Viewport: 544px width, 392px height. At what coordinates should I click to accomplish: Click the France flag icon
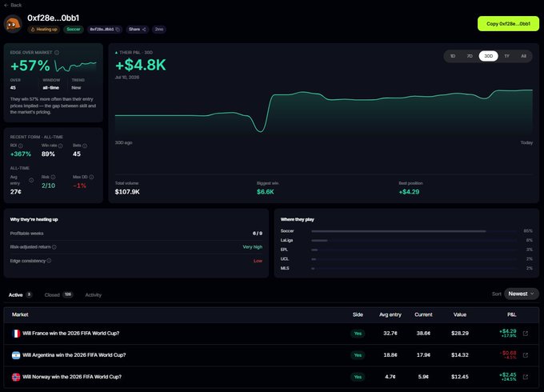click(x=16, y=334)
